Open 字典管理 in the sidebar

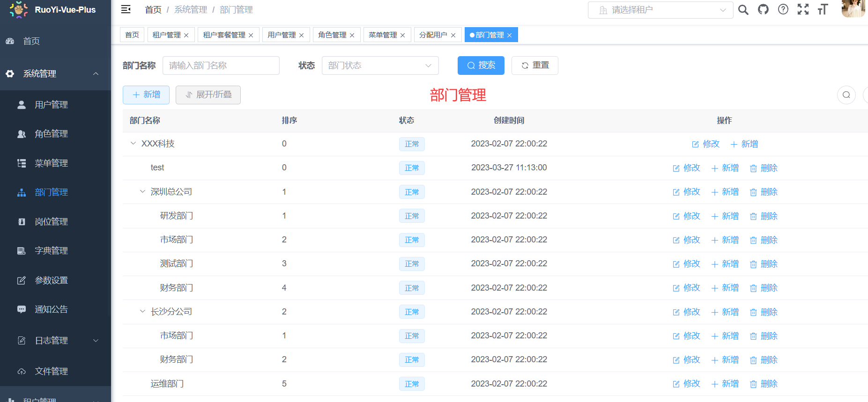point(55,251)
